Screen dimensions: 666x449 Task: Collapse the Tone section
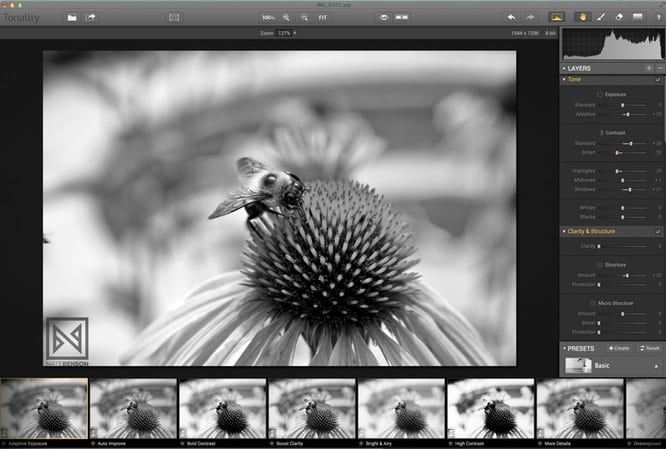click(x=564, y=79)
